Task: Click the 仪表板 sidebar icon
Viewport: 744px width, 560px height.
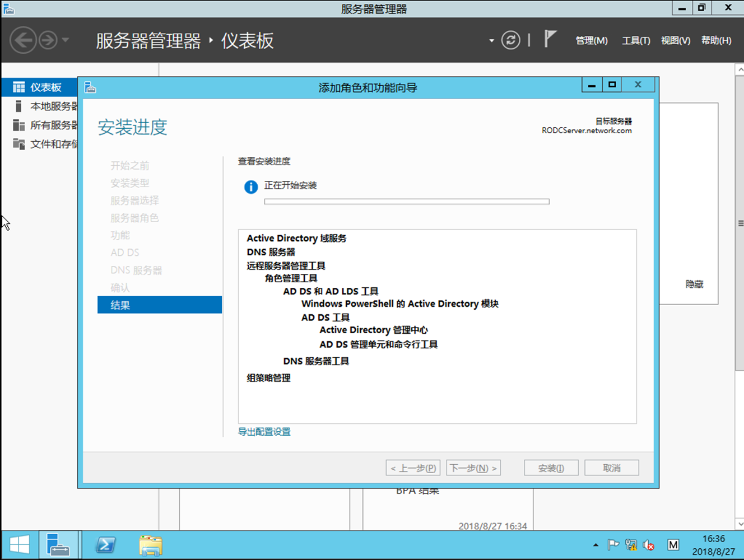Action: tap(18, 87)
